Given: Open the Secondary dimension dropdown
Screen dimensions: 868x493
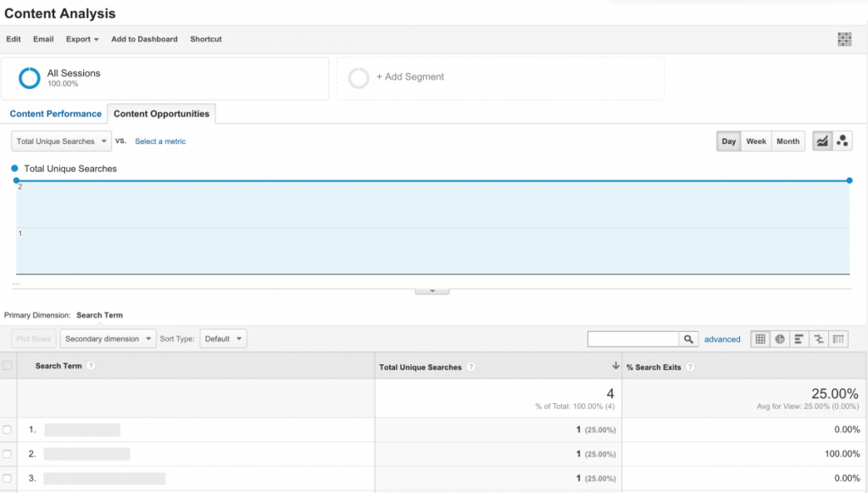Looking at the screenshot, I should click(108, 339).
